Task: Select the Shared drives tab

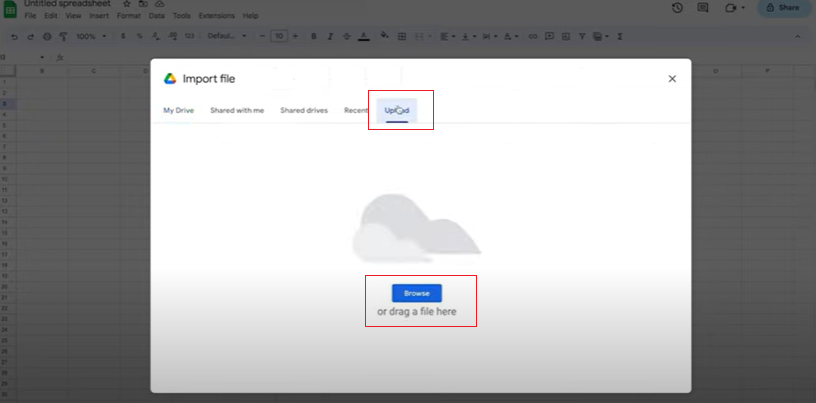Action: (x=304, y=110)
